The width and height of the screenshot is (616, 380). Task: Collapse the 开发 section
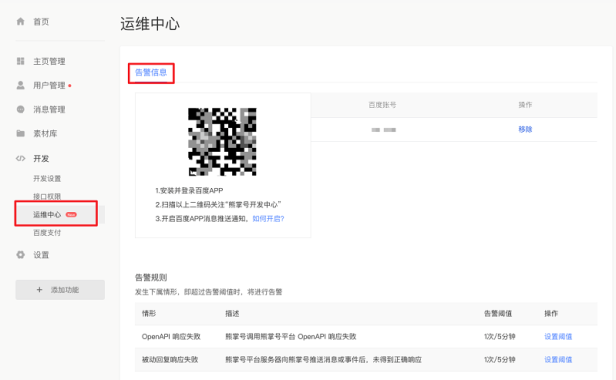[x=41, y=158]
